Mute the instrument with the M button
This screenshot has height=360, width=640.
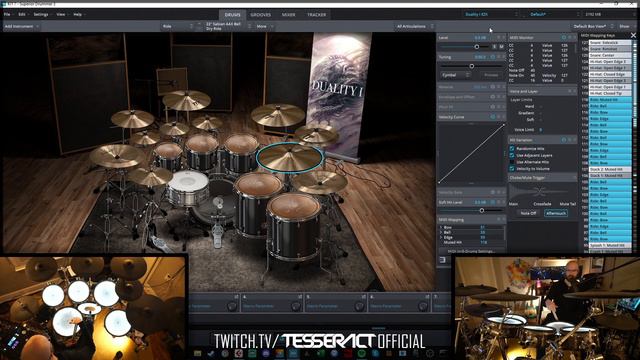[501, 47]
